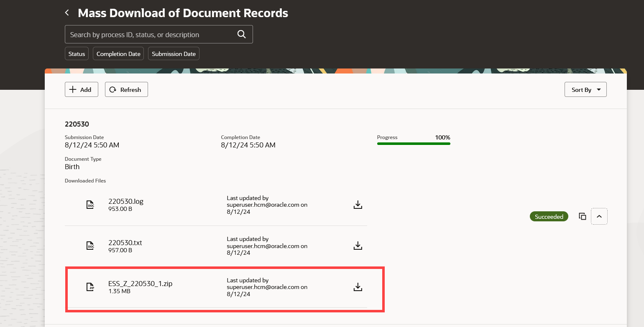Click the completion date 8/12/24 5:50 AM

tap(248, 145)
